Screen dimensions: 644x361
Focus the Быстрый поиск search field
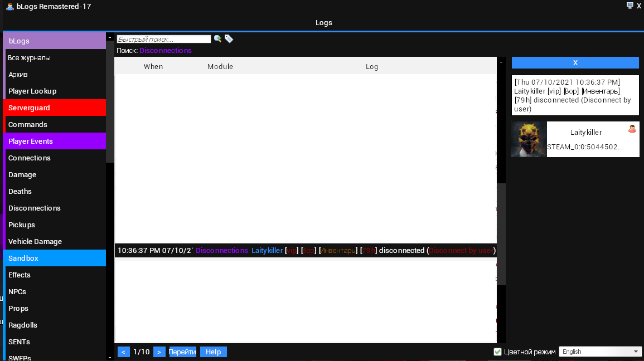click(163, 39)
